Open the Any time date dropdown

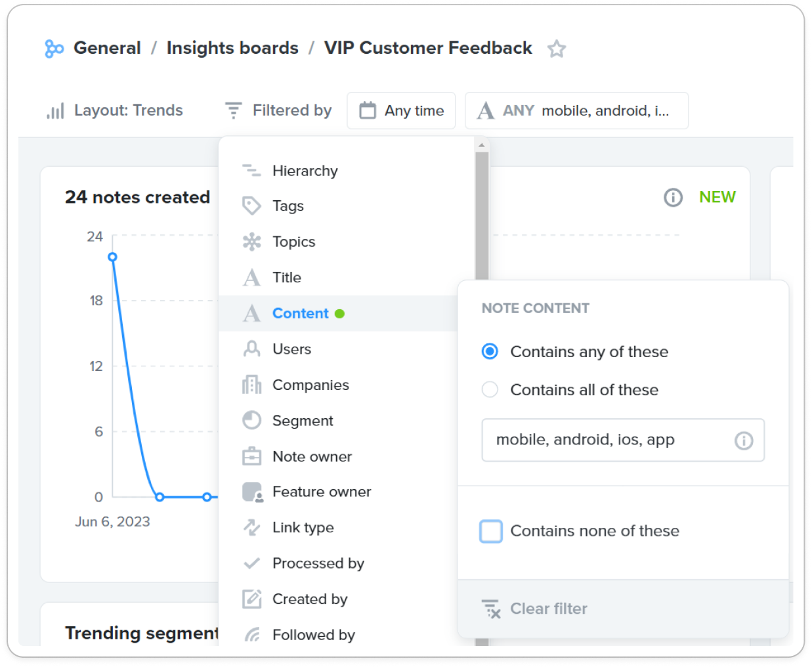[x=401, y=110]
